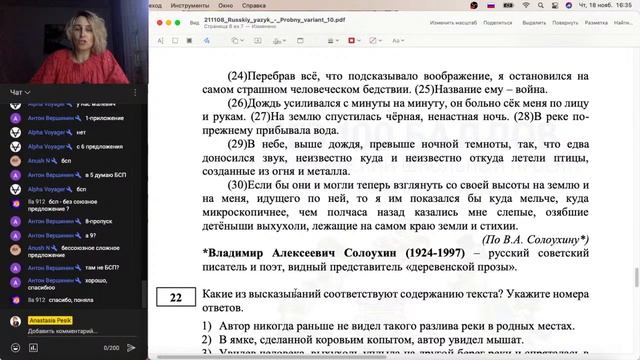Screen dimensions: 640x360
Task: Click the Text box tool icon
Action: click(258, 40)
